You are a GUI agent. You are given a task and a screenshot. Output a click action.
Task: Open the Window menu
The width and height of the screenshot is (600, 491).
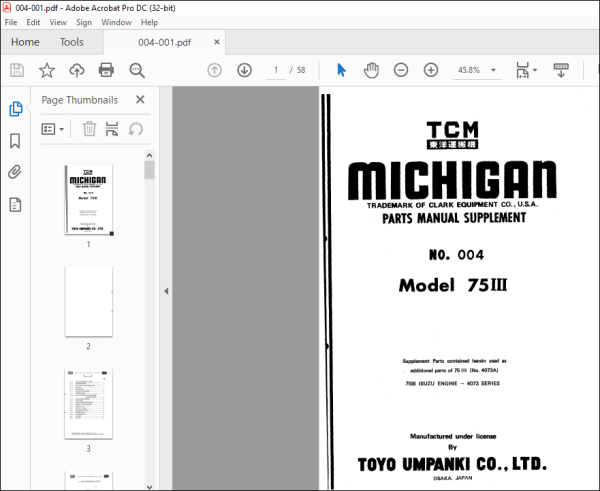click(116, 22)
